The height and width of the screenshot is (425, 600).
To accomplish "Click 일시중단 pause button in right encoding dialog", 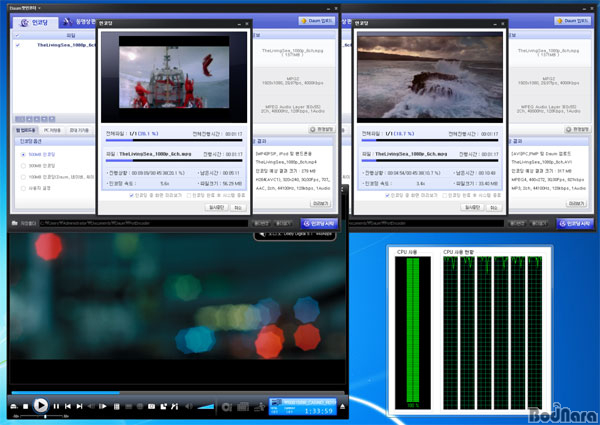I will click(472, 207).
